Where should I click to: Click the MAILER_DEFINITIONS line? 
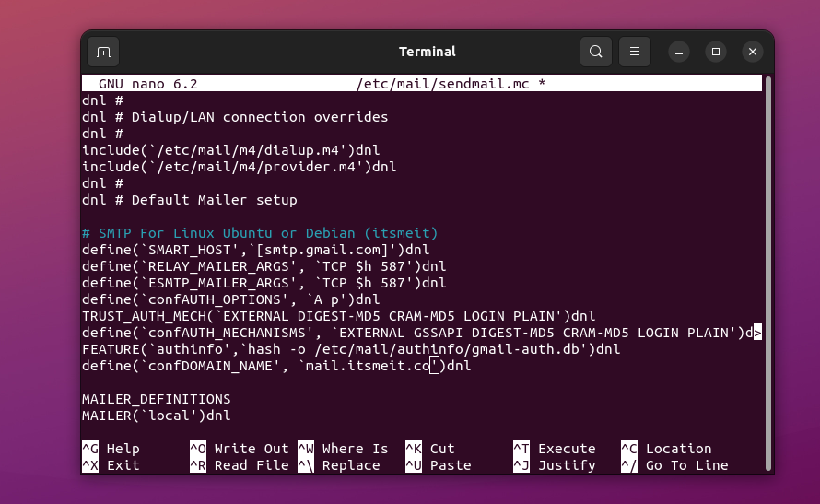pos(156,399)
